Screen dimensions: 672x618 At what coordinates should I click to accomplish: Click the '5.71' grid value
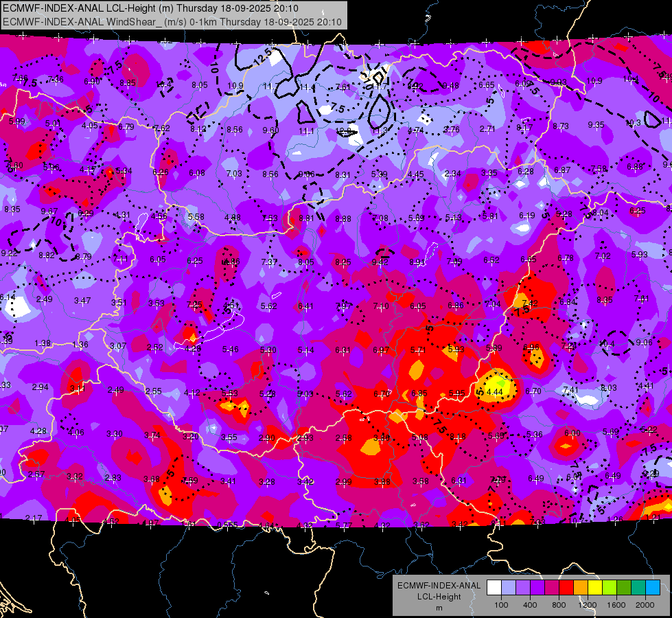point(418,350)
